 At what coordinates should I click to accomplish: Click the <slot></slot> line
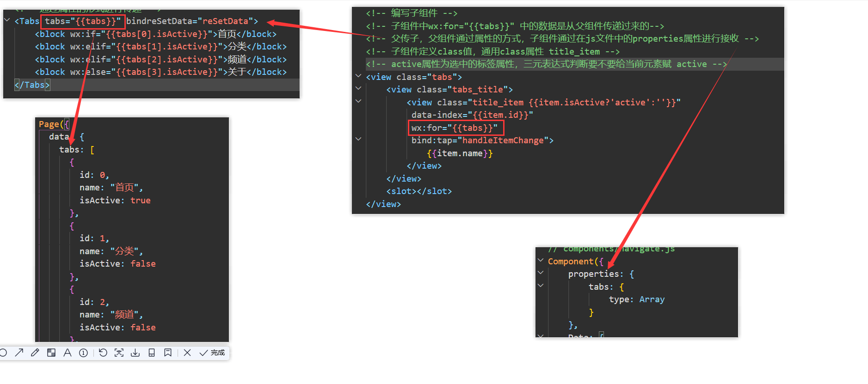point(419,191)
